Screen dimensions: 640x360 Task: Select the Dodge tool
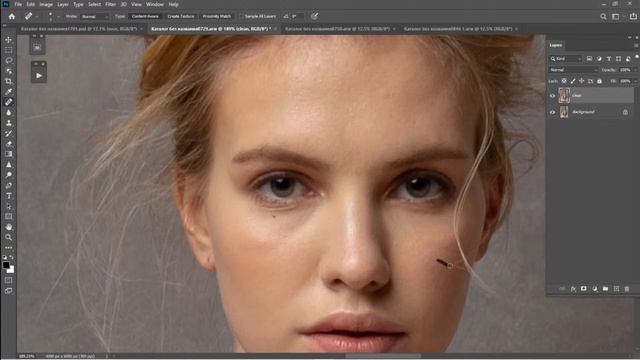9,175
